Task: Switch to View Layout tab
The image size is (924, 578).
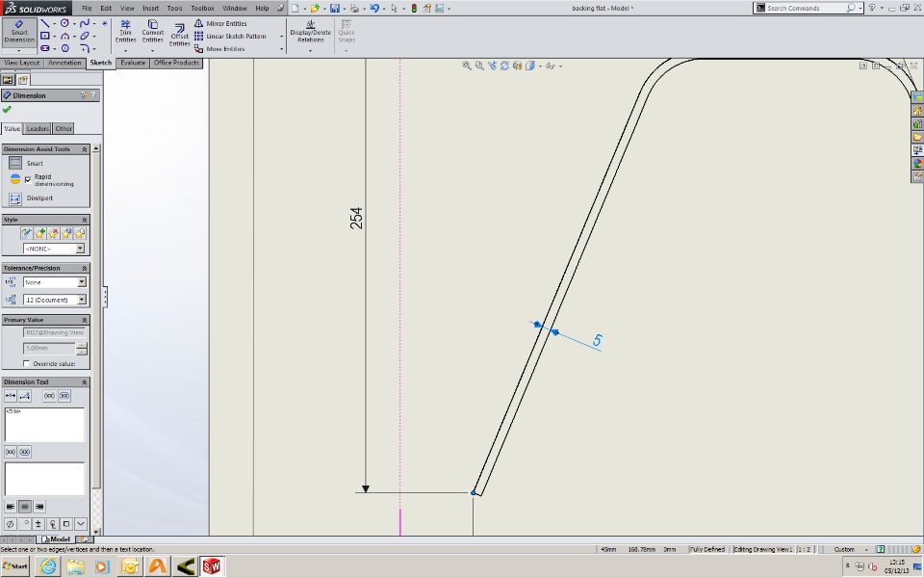Action: (x=21, y=64)
